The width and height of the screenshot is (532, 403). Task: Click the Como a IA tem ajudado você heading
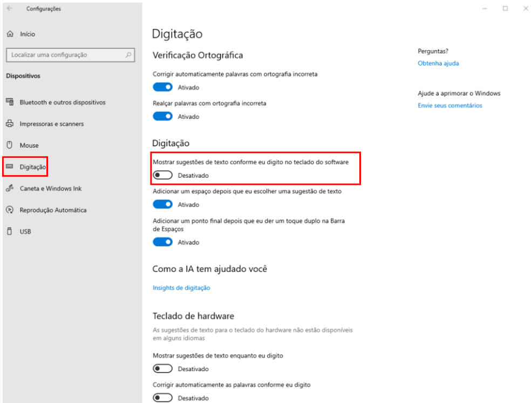[x=210, y=269]
